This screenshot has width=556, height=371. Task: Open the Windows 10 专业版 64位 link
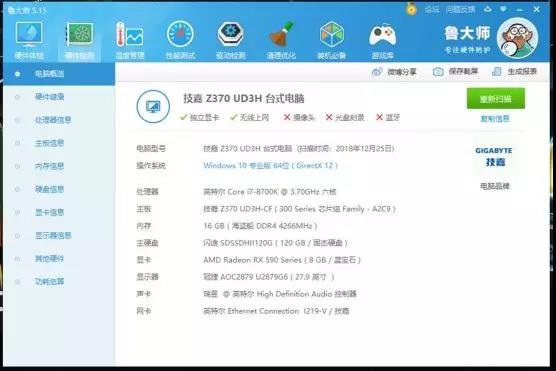point(270,166)
